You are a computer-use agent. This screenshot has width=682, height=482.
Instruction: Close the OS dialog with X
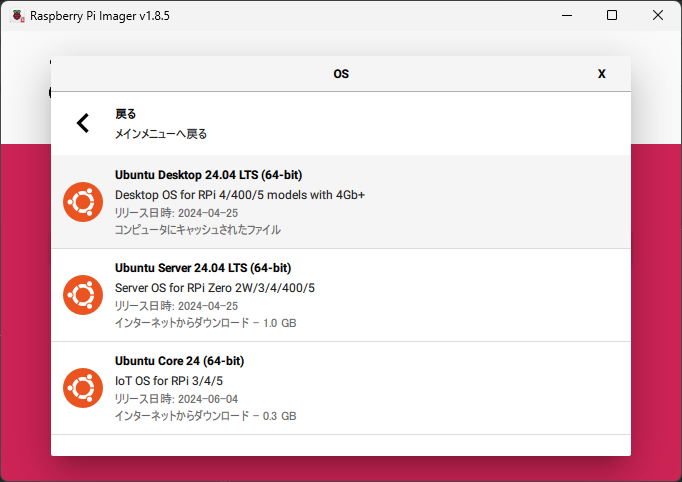click(602, 74)
